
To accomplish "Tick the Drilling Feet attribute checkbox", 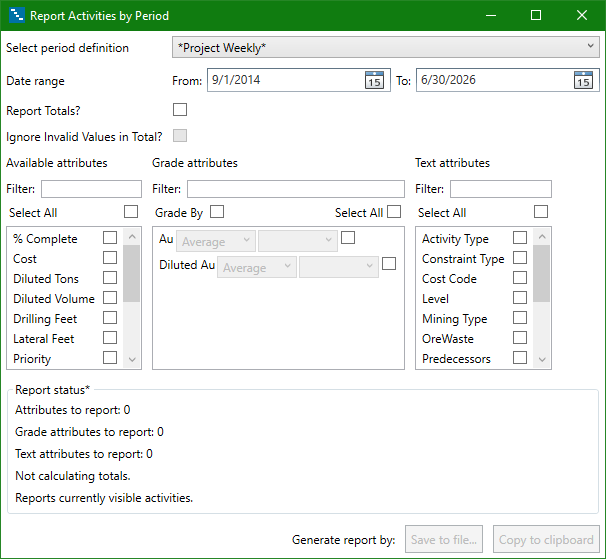I will click(x=110, y=318).
